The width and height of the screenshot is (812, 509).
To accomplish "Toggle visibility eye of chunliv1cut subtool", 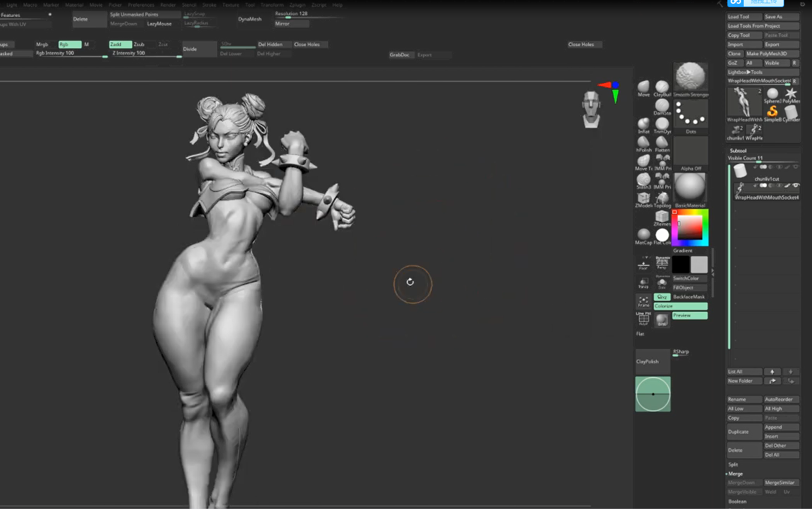I will 796,167.
